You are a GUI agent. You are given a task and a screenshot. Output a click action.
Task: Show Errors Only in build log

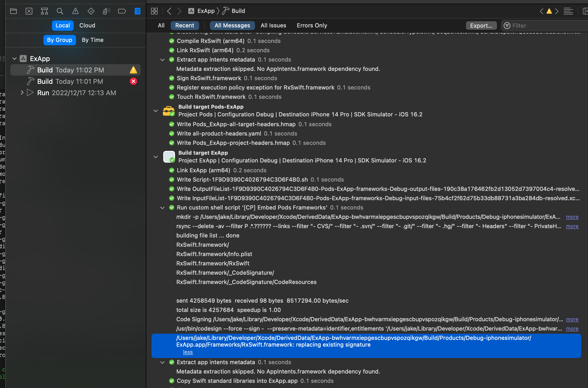(x=312, y=25)
